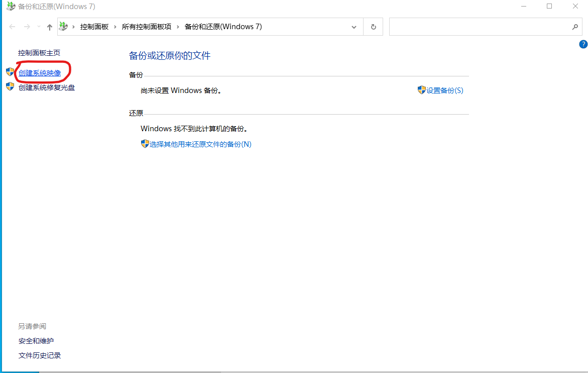
Task: Click the back navigation arrow
Action: click(x=12, y=27)
